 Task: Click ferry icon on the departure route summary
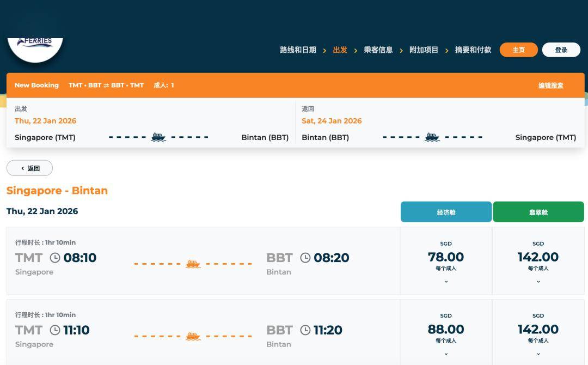pos(158,137)
